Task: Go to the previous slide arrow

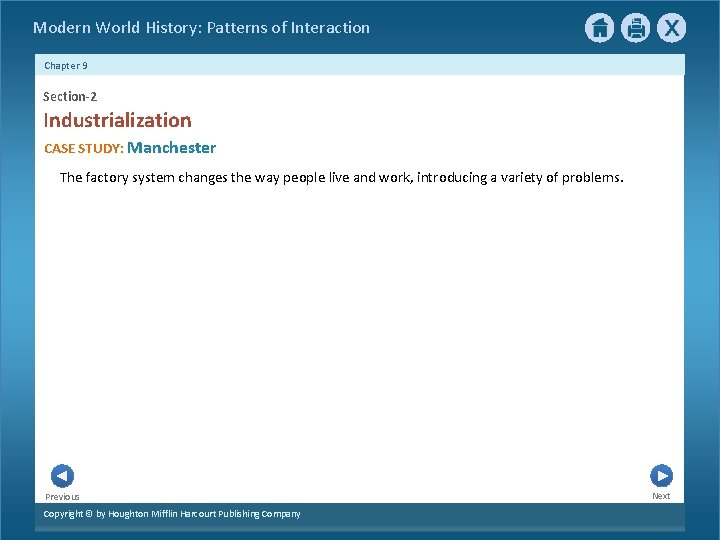Action: 62,476
